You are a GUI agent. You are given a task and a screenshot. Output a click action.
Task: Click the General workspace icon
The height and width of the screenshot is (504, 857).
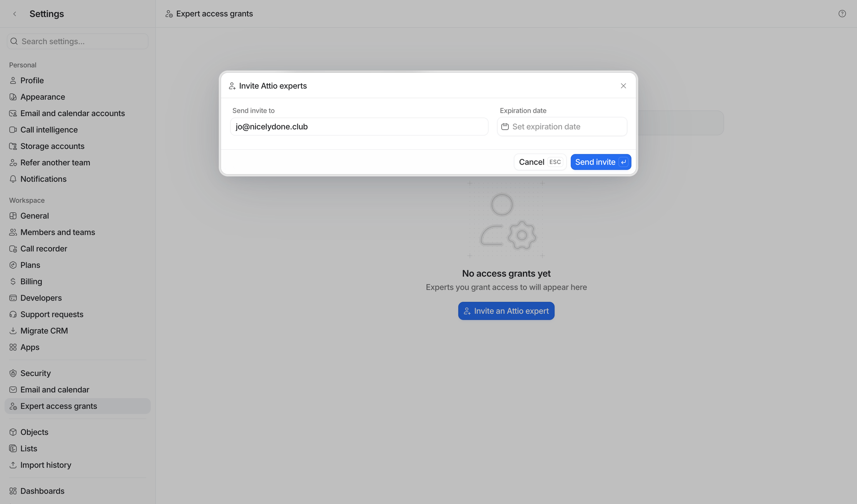[13, 216]
